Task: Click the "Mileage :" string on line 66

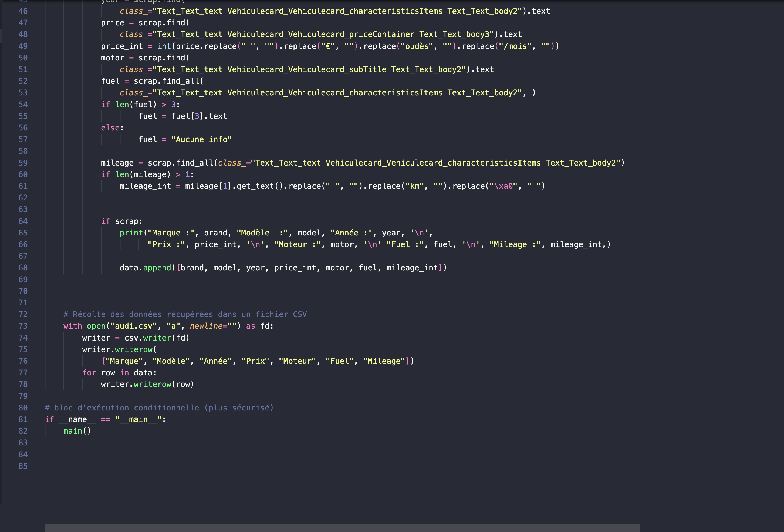Action: [515, 245]
